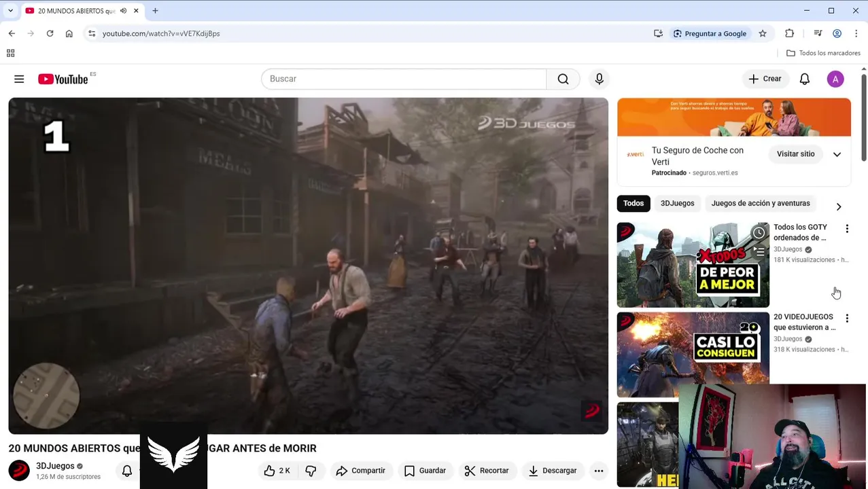Viewport: 868px width, 489px height.
Task: Open the Chrome three-dot menu
Action: click(856, 33)
